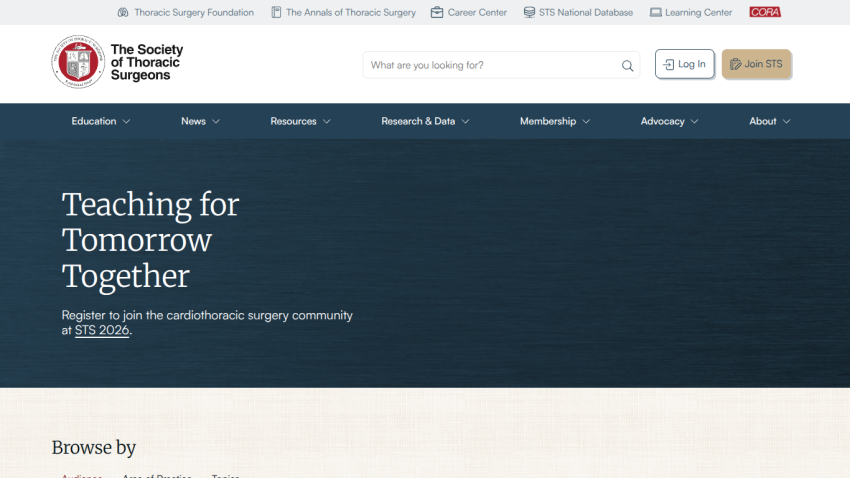Expand the About menu chevron

pos(787,121)
